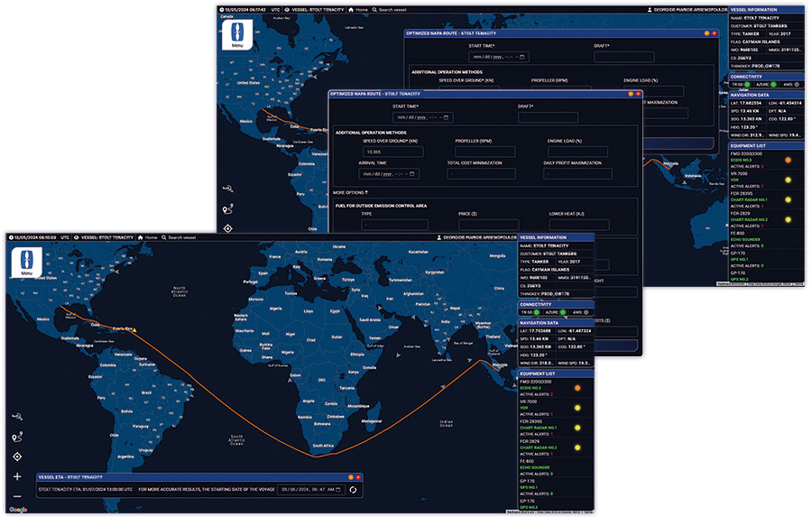
Task: Click AWS connectivity indicator in back window
Action: [x=797, y=85]
